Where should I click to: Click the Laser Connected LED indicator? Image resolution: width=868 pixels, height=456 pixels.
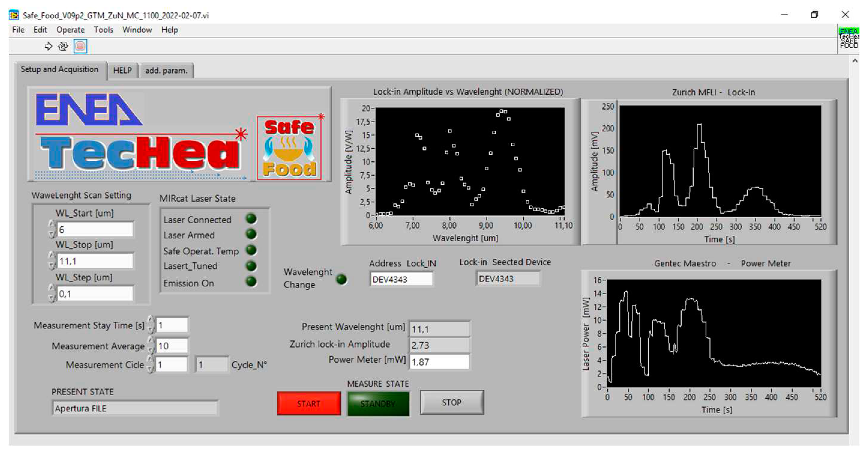[x=251, y=219]
